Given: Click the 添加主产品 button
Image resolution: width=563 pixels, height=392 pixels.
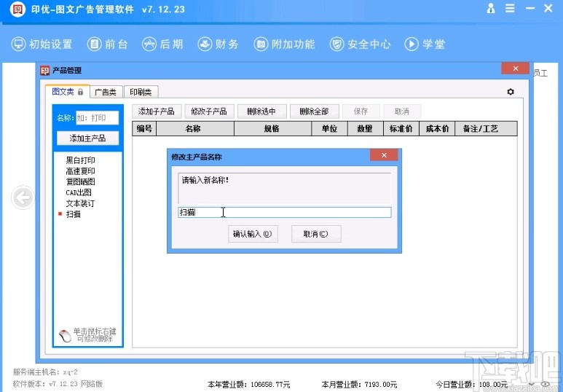Looking at the screenshot, I should pyautogui.click(x=87, y=138).
